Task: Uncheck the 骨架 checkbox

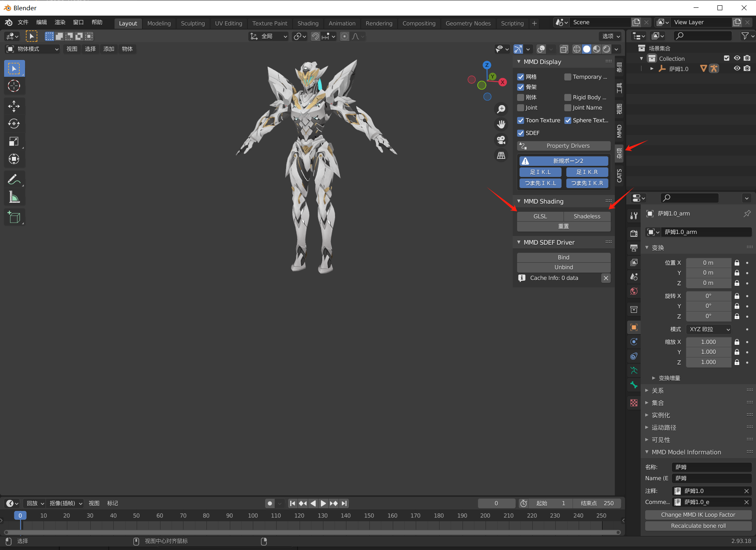Action: click(520, 87)
